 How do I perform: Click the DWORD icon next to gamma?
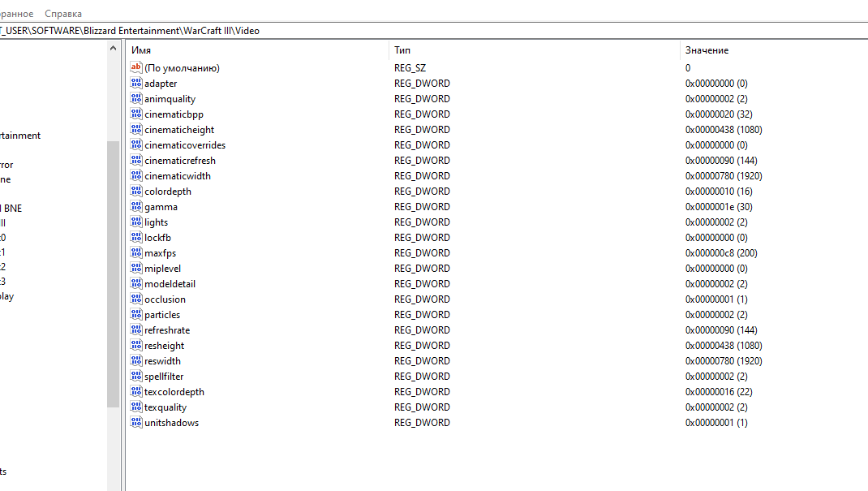click(x=136, y=206)
